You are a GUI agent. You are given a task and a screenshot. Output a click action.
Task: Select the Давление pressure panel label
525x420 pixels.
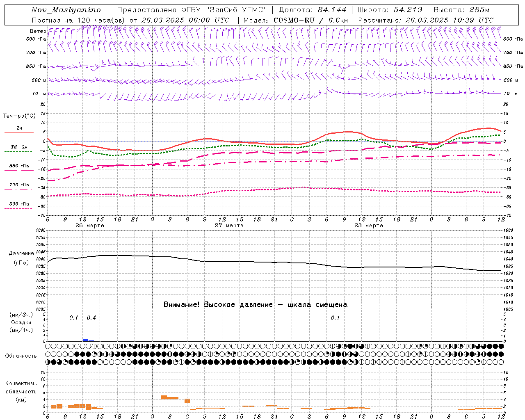[21, 253]
